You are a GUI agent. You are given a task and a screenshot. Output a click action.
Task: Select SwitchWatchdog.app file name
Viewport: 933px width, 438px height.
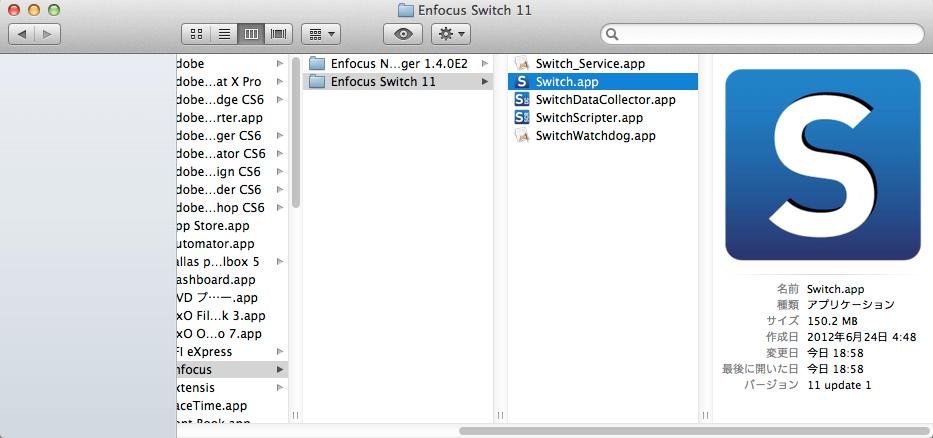click(596, 136)
